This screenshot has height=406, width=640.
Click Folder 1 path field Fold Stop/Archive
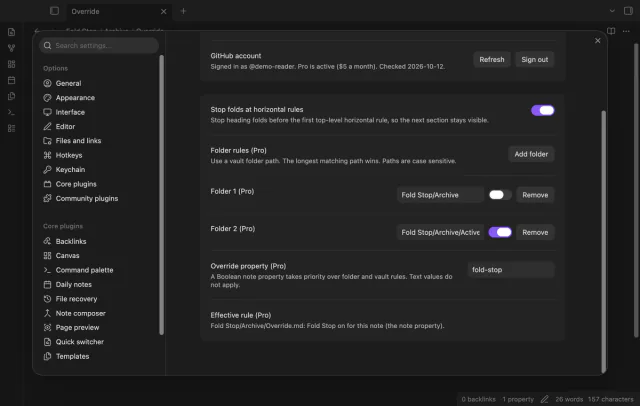[x=440, y=195]
